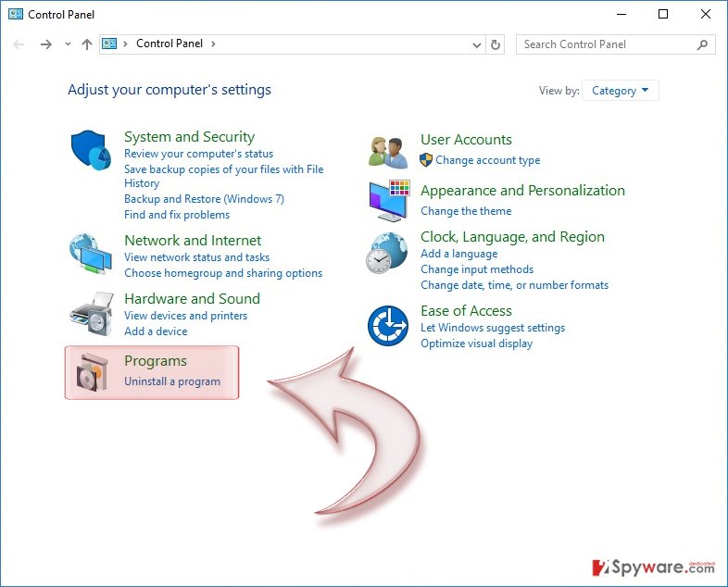Open the Ease of Access icon
The width and height of the screenshot is (728, 587).
388,326
